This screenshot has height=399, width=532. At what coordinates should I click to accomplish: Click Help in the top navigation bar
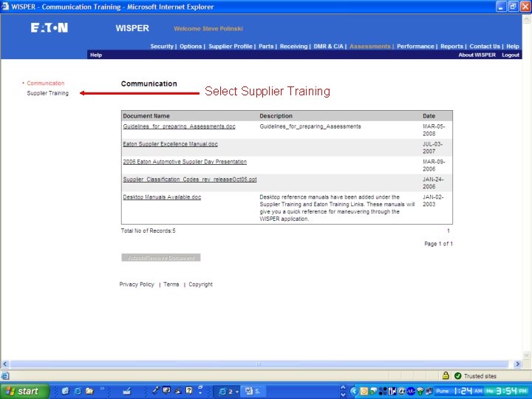(x=513, y=46)
